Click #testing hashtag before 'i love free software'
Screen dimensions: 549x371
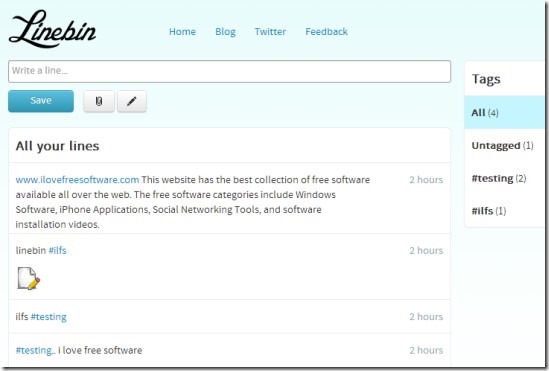(x=34, y=350)
